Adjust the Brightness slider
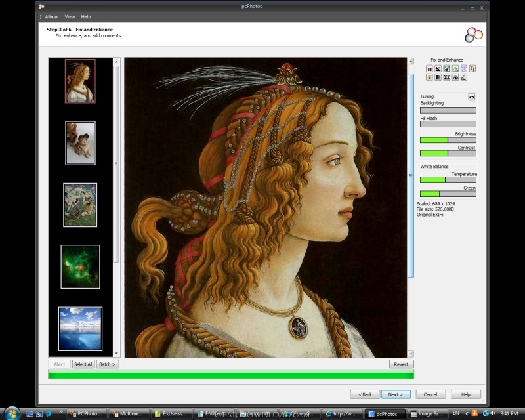The image size is (525, 420). [x=448, y=140]
